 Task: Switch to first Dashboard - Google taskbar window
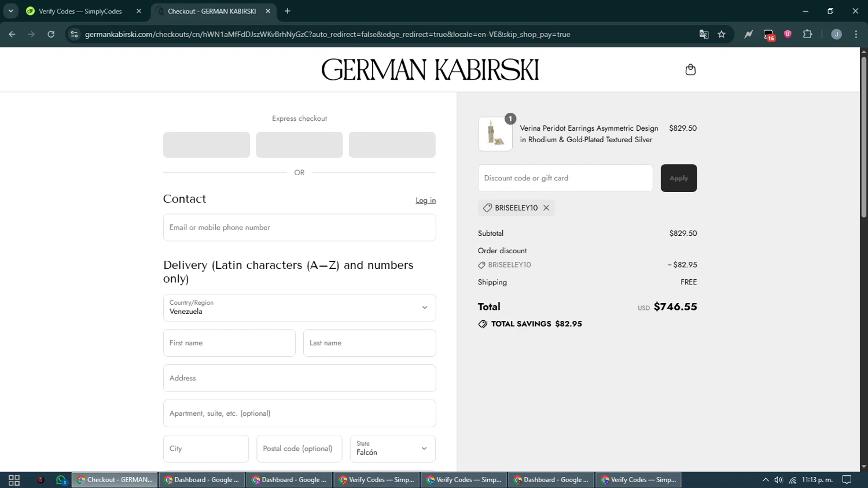[202, 480]
